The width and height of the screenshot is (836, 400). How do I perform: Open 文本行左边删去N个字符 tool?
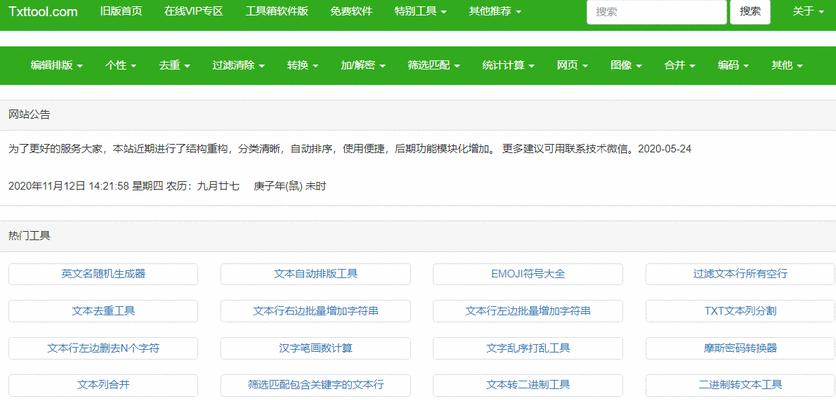coord(103,348)
